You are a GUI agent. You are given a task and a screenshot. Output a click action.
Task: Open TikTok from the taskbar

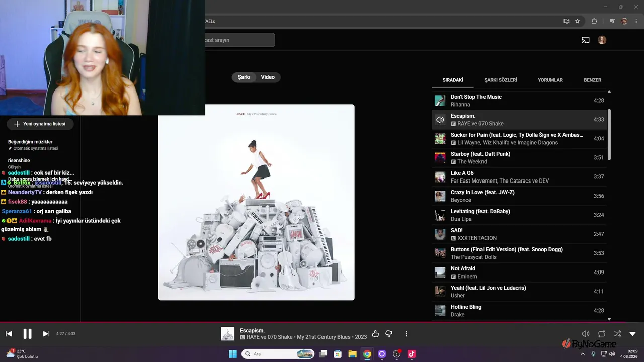411,354
